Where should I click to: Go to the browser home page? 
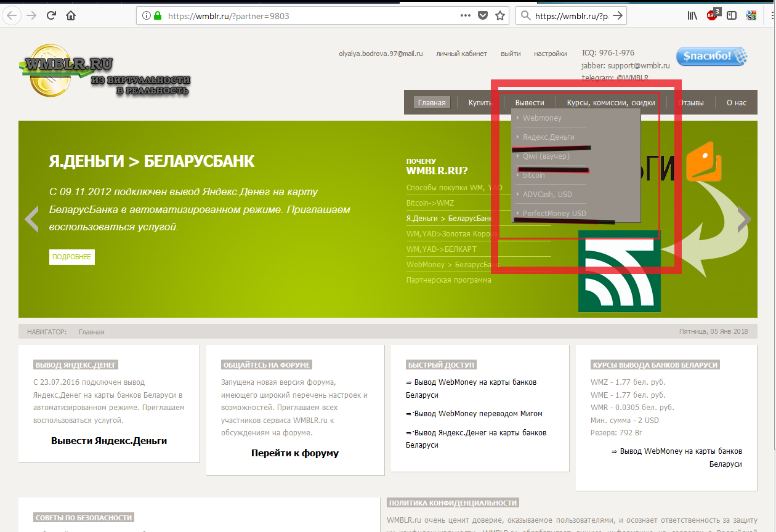(x=71, y=16)
